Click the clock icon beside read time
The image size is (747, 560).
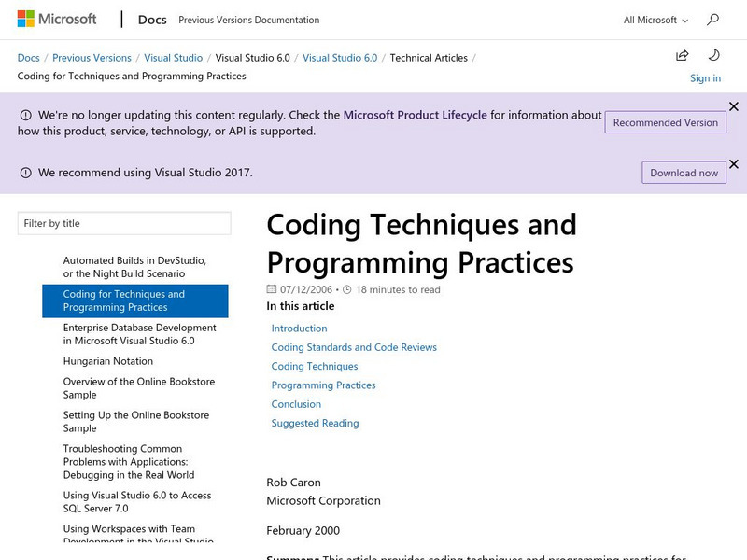(347, 289)
